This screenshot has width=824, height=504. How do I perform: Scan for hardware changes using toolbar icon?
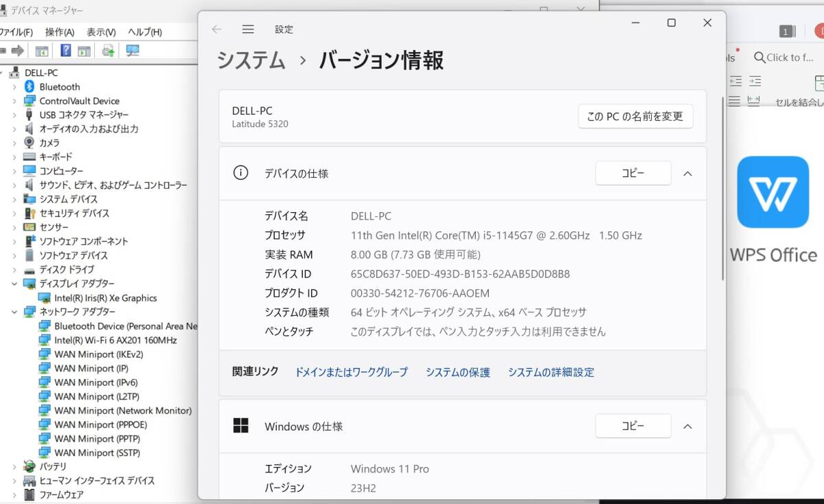pyautogui.click(x=107, y=50)
